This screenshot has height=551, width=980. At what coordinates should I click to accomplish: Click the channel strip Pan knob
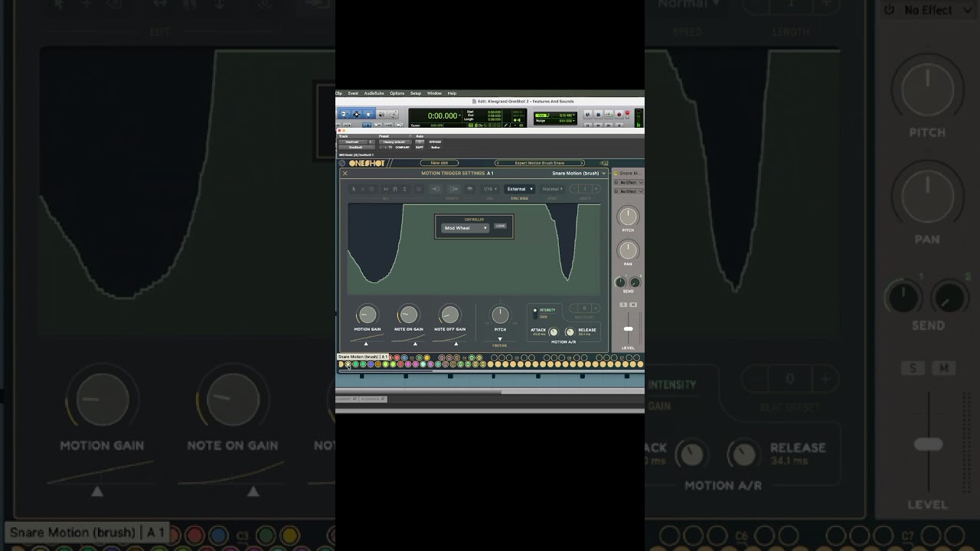[628, 250]
